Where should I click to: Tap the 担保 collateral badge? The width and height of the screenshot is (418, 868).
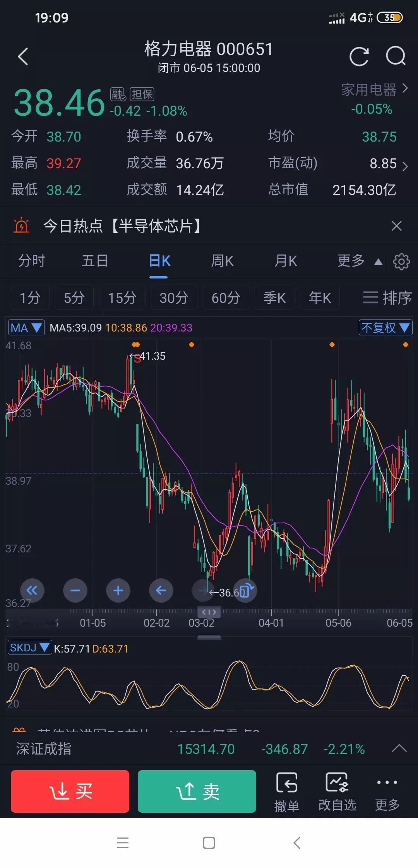tap(142, 94)
